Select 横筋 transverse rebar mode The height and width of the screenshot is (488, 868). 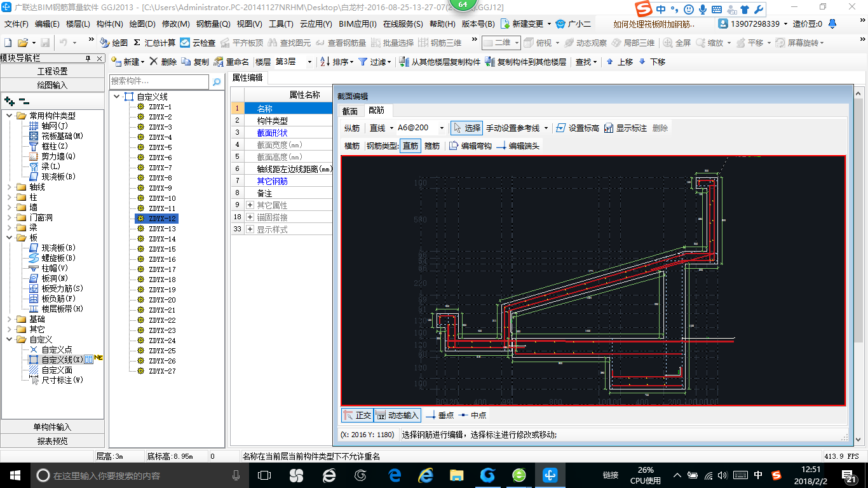pos(352,146)
